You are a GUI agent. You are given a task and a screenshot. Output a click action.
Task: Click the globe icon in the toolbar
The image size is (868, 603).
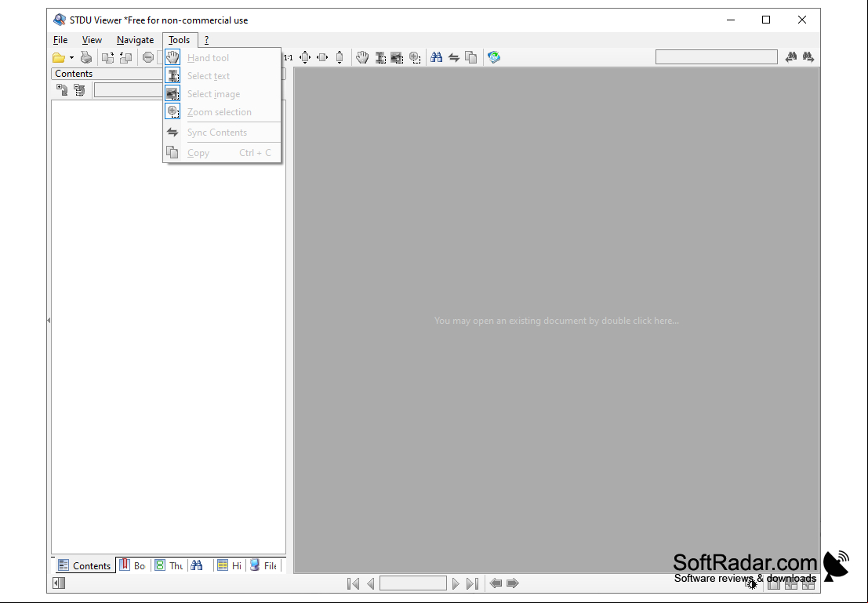pyautogui.click(x=494, y=57)
